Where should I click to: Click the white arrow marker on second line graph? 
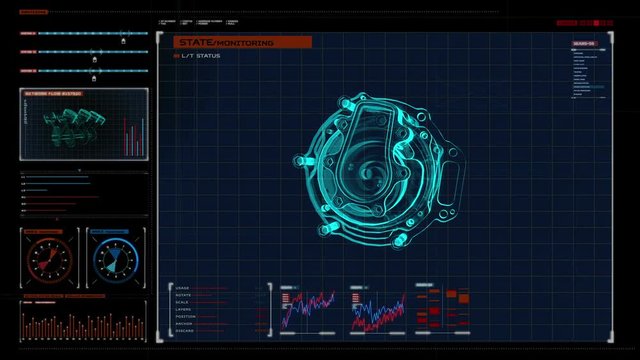click(x=357, y=306)
